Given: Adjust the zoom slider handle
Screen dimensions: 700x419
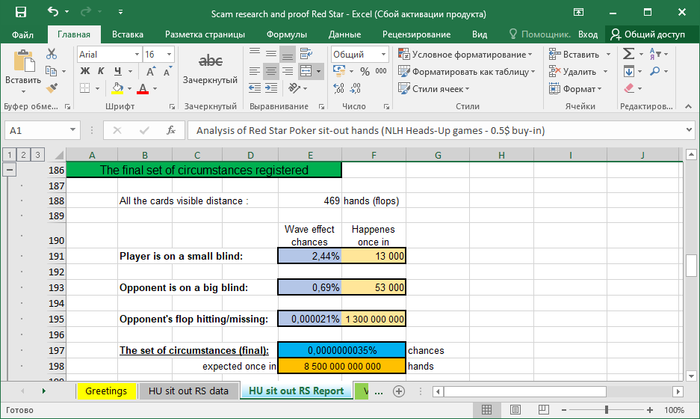Looking at the screenshot, I should pyautogui.click(x=606, y=410).
